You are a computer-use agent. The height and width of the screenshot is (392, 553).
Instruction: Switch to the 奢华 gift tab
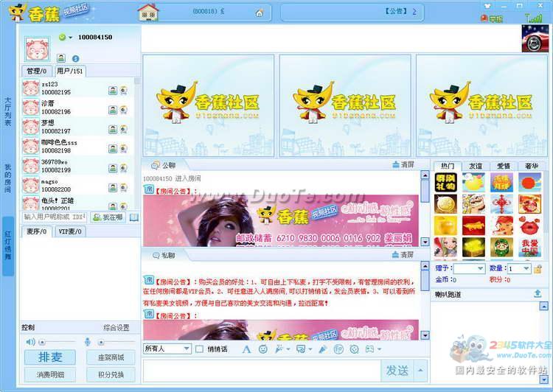(x=532, y=166)
